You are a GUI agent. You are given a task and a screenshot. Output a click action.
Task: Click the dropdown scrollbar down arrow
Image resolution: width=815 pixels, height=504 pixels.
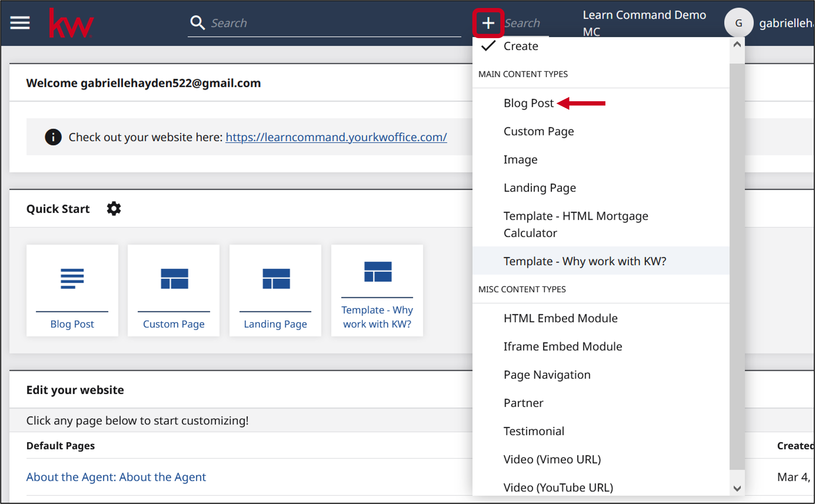[737, 488]
